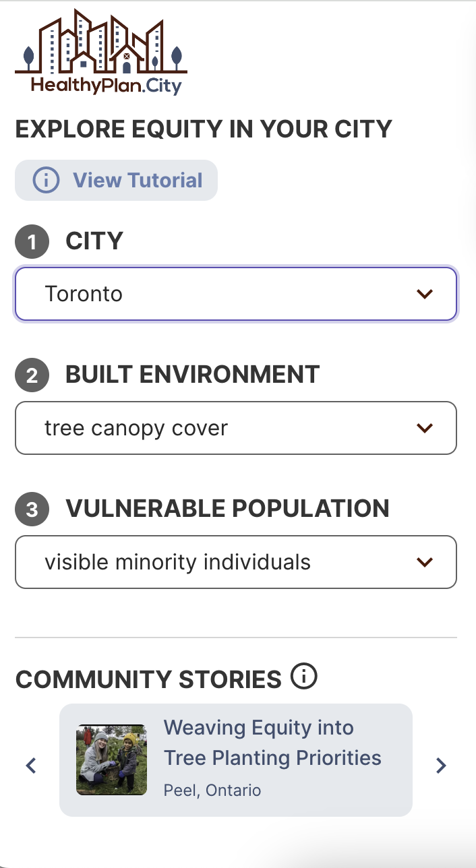Click the info icon beside View Tutorial
Viewport: 476px width, 868px height.
(46, 181)
